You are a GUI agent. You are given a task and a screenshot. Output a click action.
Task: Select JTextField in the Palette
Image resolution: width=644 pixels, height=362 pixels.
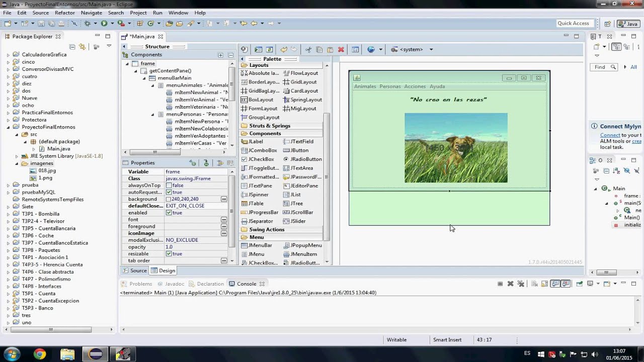298,142
